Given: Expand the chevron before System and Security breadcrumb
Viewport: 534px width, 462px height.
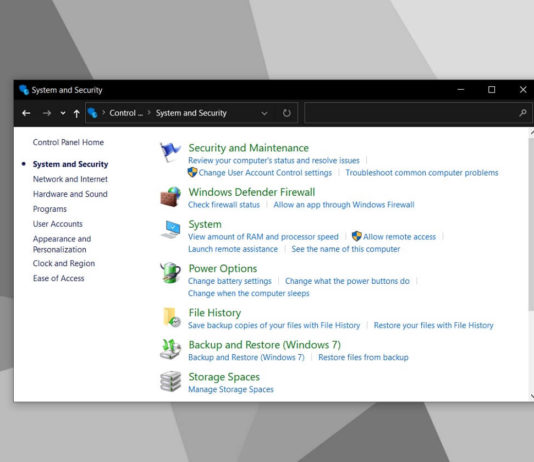Looking at the screenshot, I should point(149,112).
